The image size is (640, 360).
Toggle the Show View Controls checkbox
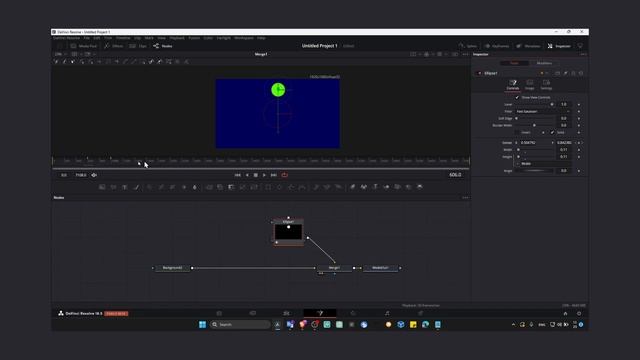(517, 98)
